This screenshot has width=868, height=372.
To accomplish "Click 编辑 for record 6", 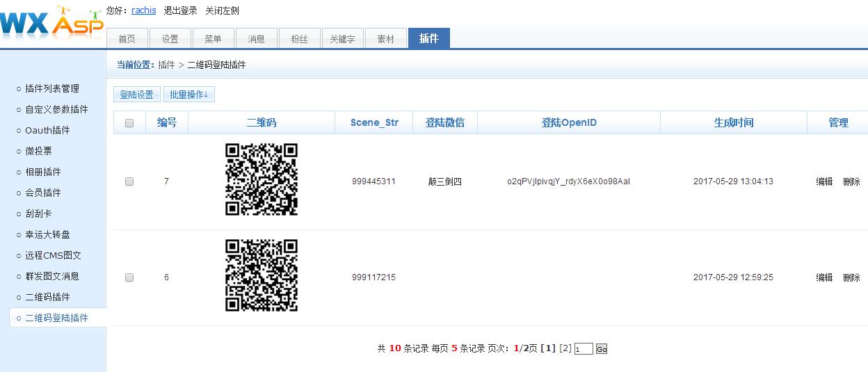I will [x=824, y=277].
